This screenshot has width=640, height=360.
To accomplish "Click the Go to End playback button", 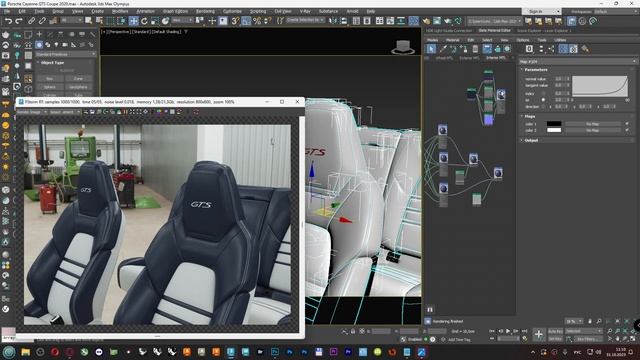I will pyautogui.click(x=525, y=331).
